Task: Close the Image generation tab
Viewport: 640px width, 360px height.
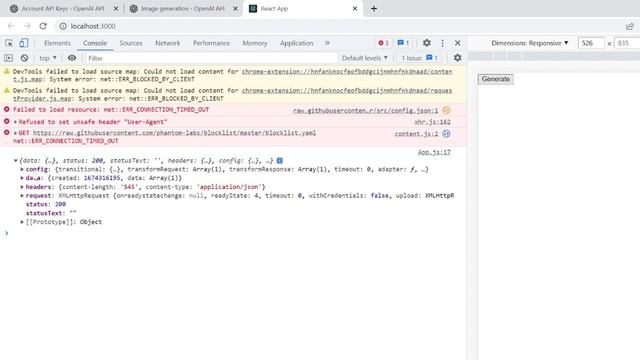Action: click(x=236, y=9)
